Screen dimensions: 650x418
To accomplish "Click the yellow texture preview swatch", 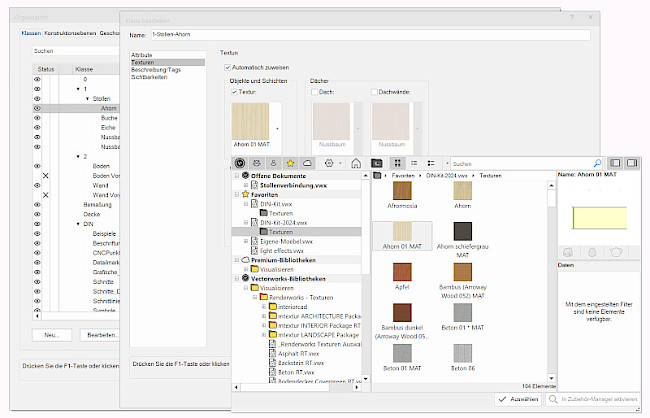I will (x=599, y=216).
